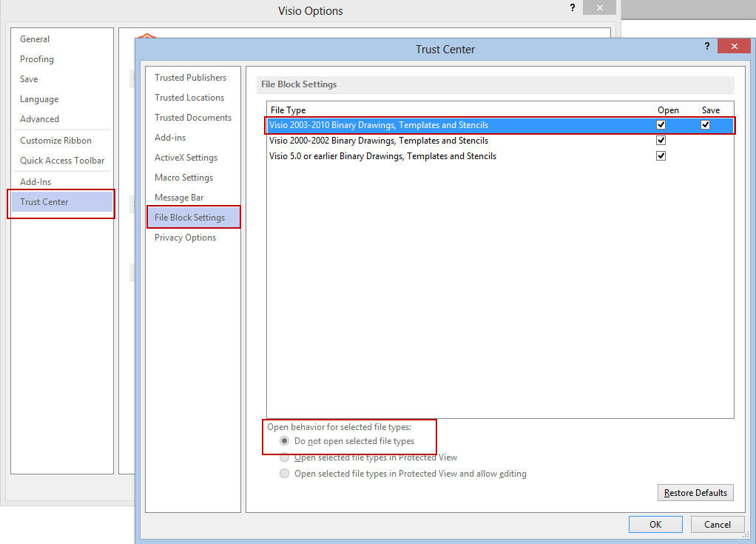This screenshot has height=544, width=756.
Task: Open Quick Access Toolbar category
Action: click(x=62, y=161)
